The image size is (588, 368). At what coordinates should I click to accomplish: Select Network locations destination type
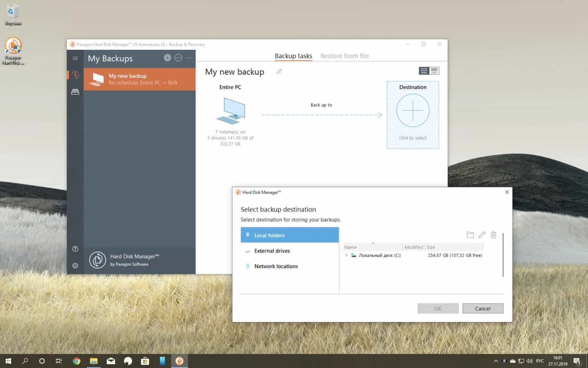point(290,266)
